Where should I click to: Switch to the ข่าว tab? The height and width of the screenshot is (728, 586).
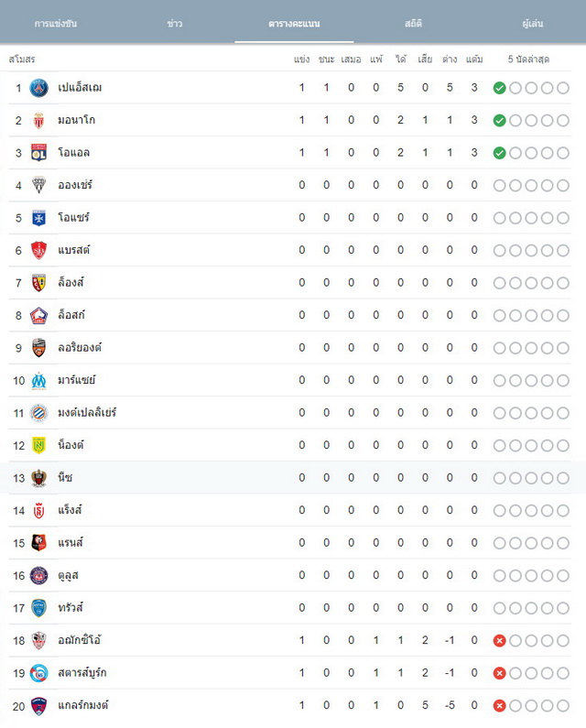point(175,23)
